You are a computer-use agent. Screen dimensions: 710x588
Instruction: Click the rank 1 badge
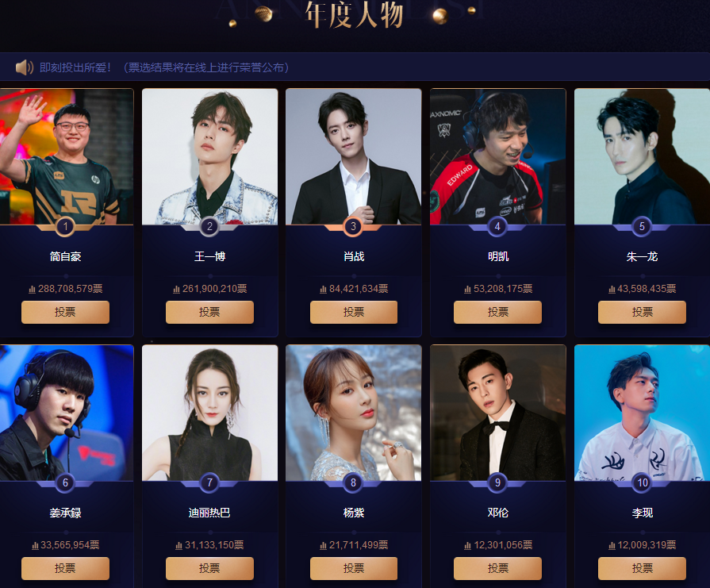[x=65, y=226]
